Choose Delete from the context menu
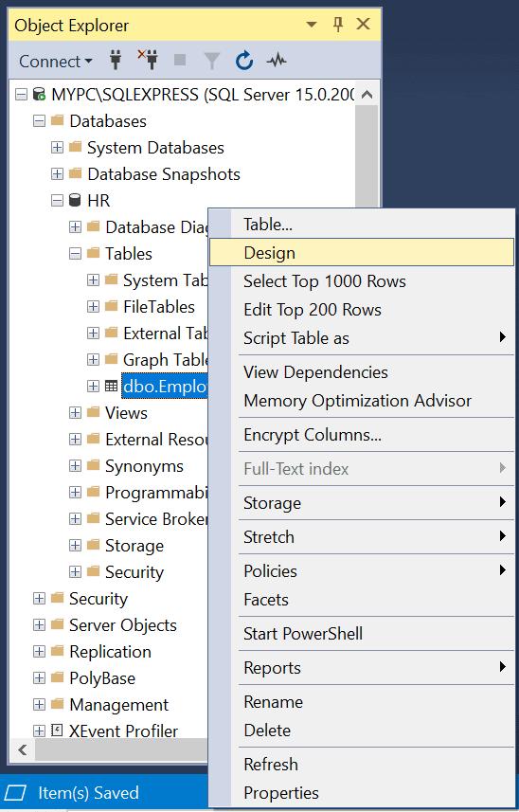519x812 pixels. 362,731
